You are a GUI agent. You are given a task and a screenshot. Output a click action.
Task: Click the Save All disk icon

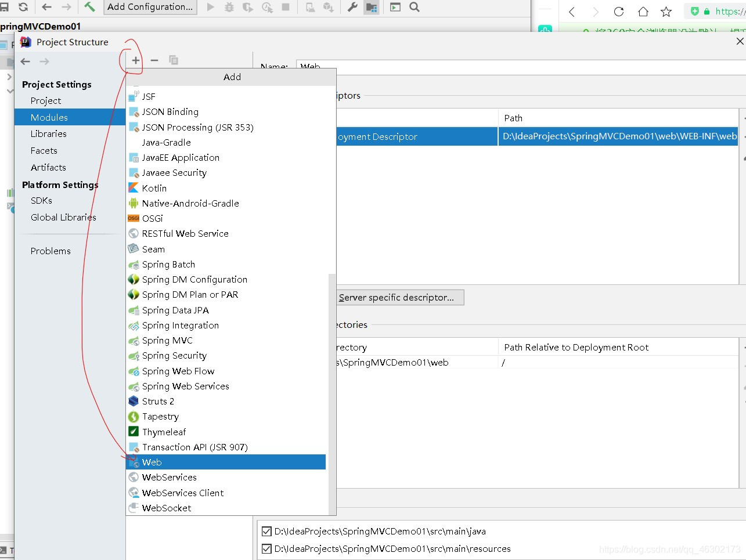[4, 7]
